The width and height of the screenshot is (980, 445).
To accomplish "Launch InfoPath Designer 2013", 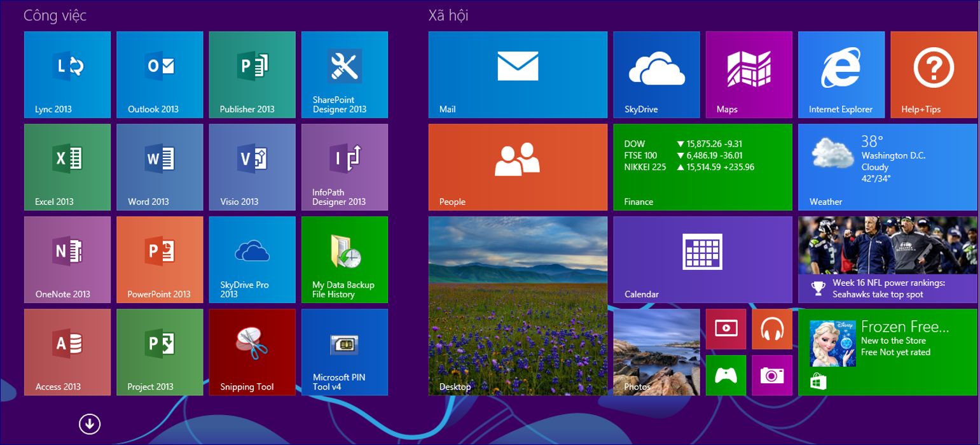I will click(x=344, y=167).
